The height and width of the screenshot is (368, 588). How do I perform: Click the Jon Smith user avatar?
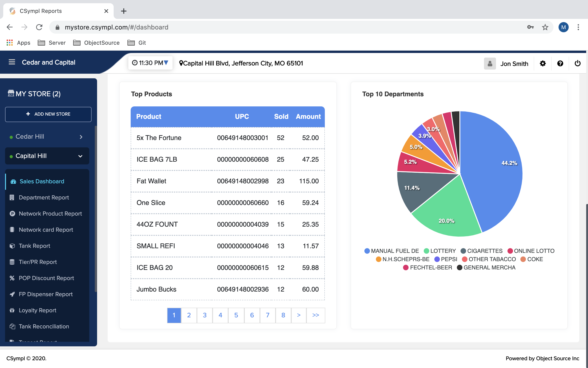coord(490,64)
